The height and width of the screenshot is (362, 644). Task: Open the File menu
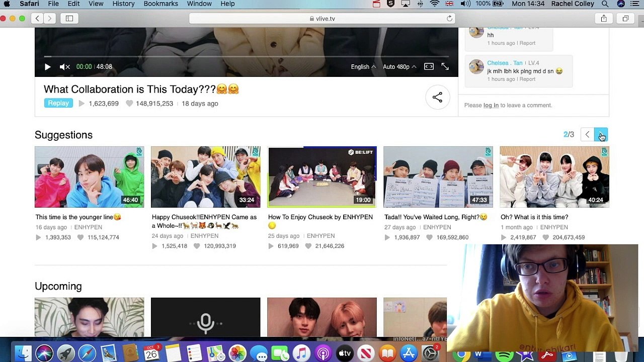[53, 4]
